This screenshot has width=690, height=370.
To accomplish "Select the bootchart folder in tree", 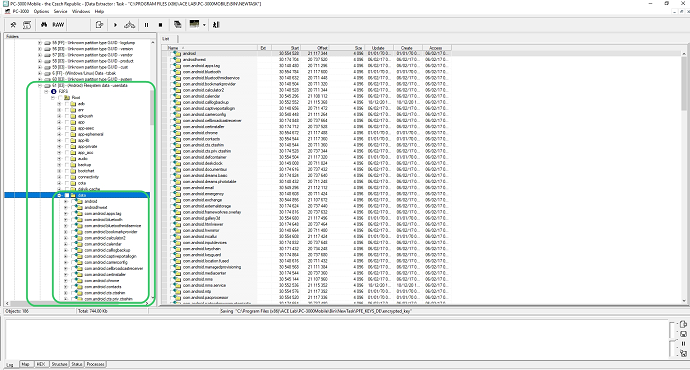I will tap(86, 171).
